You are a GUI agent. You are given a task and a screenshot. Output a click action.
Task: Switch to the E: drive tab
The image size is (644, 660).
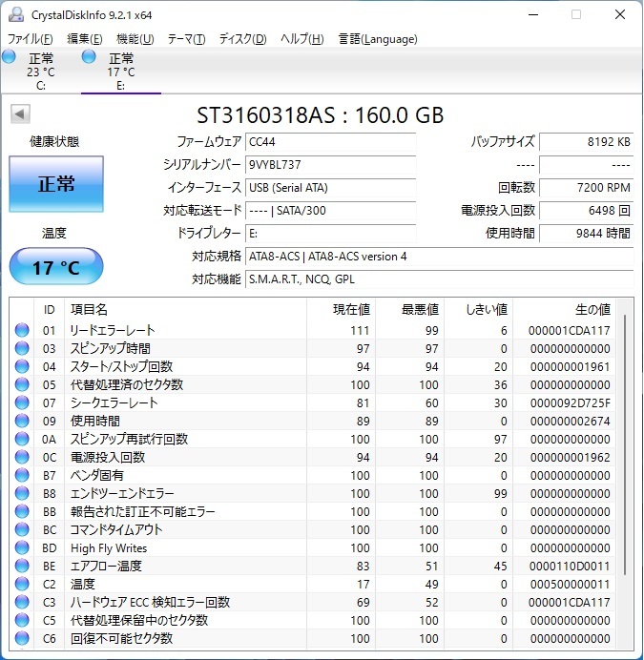pos(120,72)
